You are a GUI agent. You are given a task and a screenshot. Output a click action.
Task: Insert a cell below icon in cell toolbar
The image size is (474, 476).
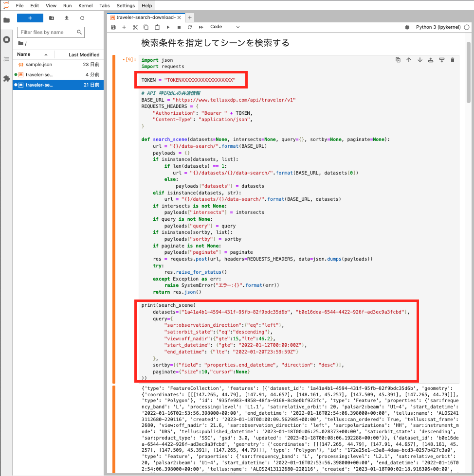pyautogui.click(x=442, y=60)
